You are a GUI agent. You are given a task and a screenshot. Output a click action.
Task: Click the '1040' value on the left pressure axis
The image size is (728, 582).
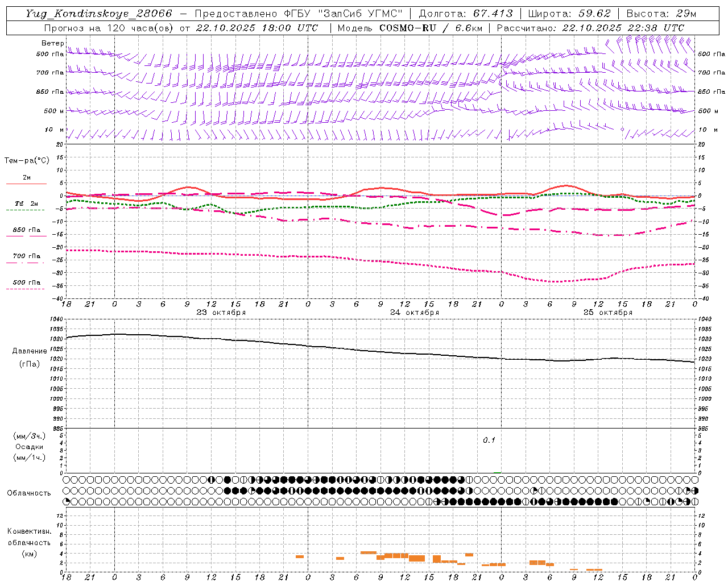click(x=56, y=319)
